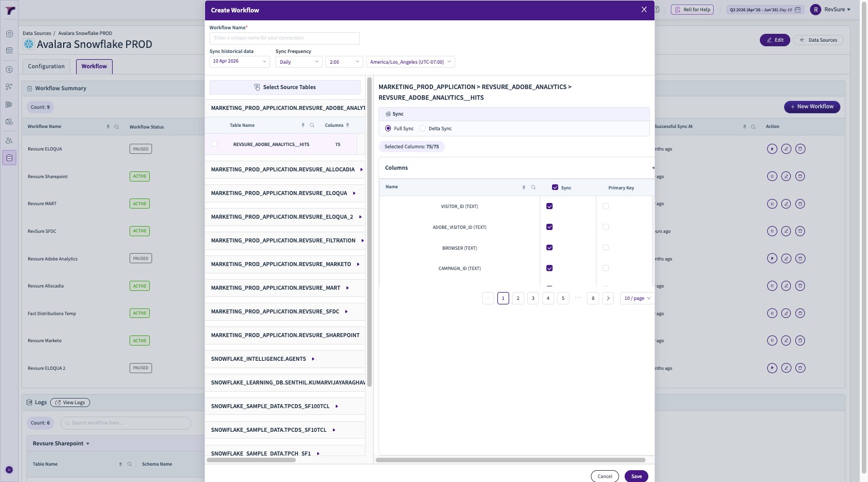The height and width of the screenshot is (482, 868).
Task: Open the RevSure logo home icon
Action: [10, 11]
